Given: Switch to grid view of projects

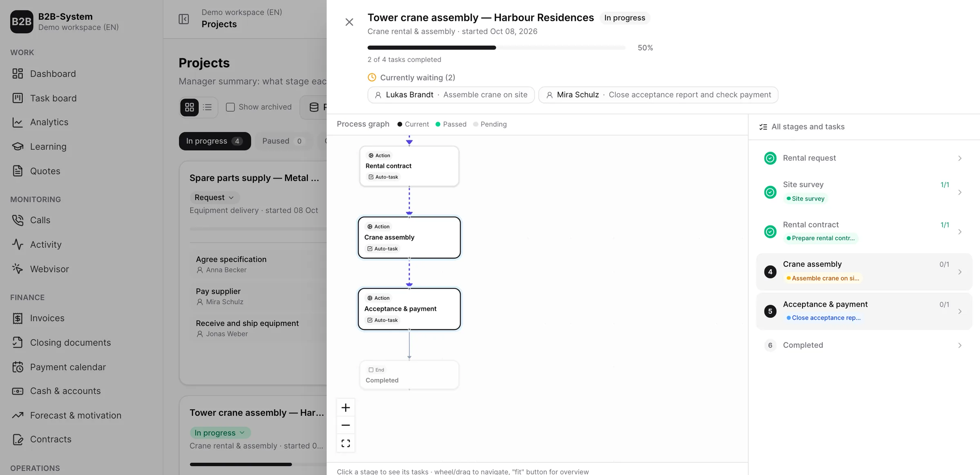Looking at the screenshot, I should tap(189, 107).
